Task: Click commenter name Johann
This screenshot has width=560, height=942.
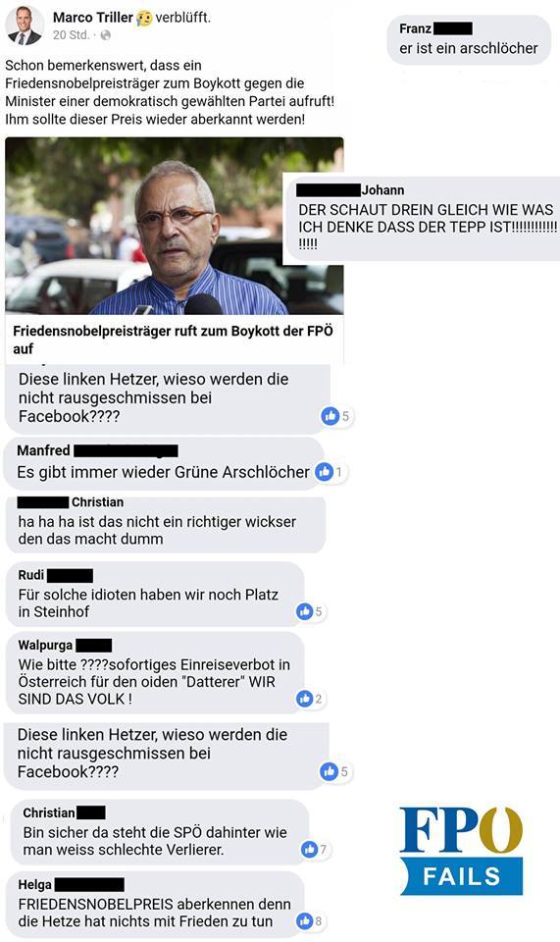Action: click(x=382, y=190)
